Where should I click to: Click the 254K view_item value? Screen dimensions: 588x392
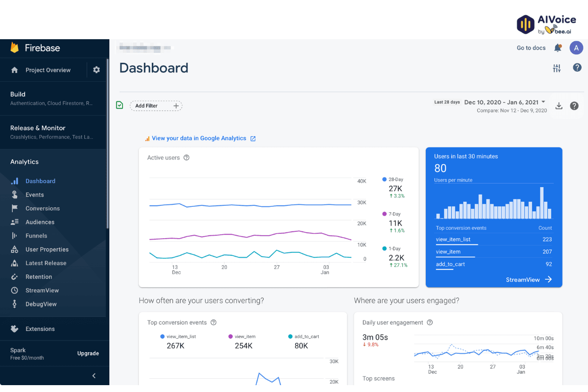click(x=244, y=346)
